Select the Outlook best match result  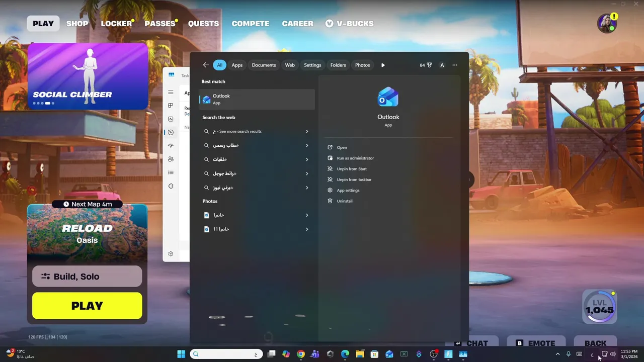pyautogui.click(x=257, y=99)
